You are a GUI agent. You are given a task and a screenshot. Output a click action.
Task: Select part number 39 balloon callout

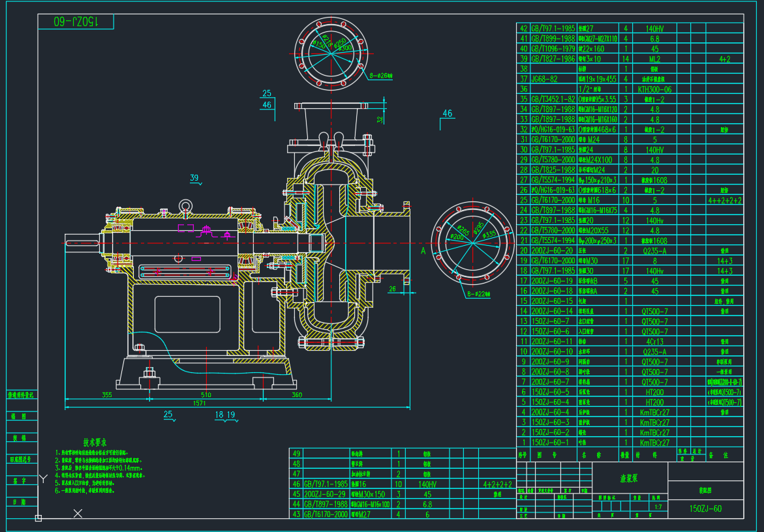(194, 178)
